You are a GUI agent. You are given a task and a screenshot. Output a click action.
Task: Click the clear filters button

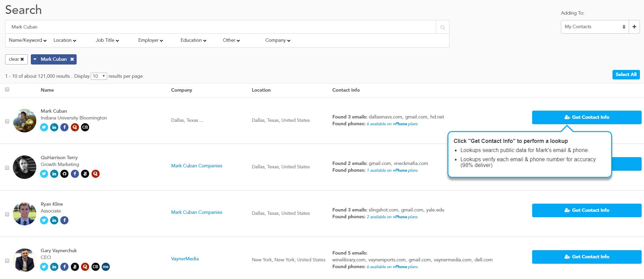(16, 59)
